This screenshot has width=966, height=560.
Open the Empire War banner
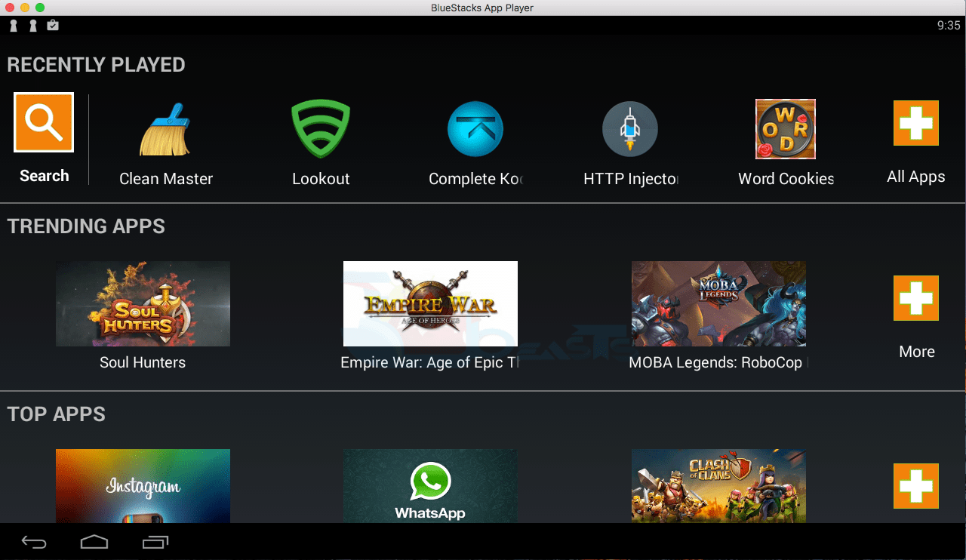click(430, 303)
